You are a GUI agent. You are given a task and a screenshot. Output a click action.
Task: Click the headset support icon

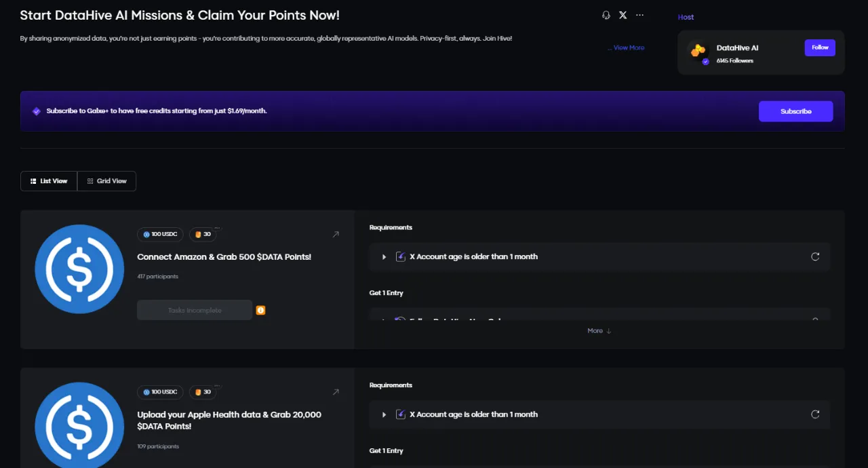606,15
